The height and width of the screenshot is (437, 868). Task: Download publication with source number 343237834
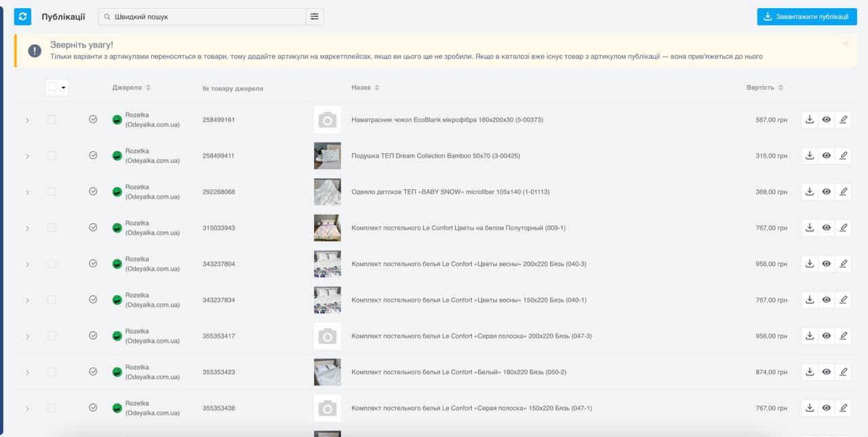click(x=810, y=300)
